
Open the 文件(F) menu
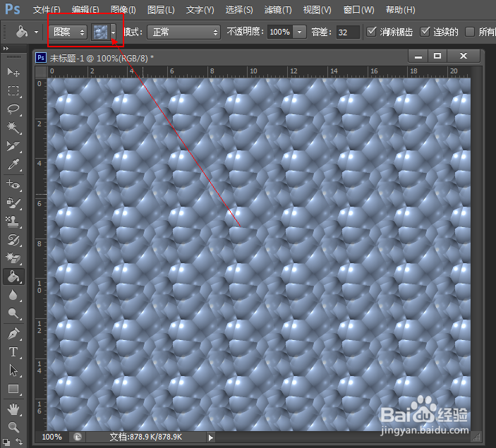coord(47,10)
